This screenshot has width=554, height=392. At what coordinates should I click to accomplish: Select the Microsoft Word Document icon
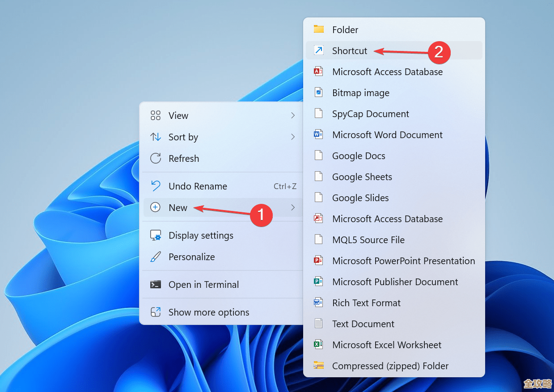coord(319,135)
